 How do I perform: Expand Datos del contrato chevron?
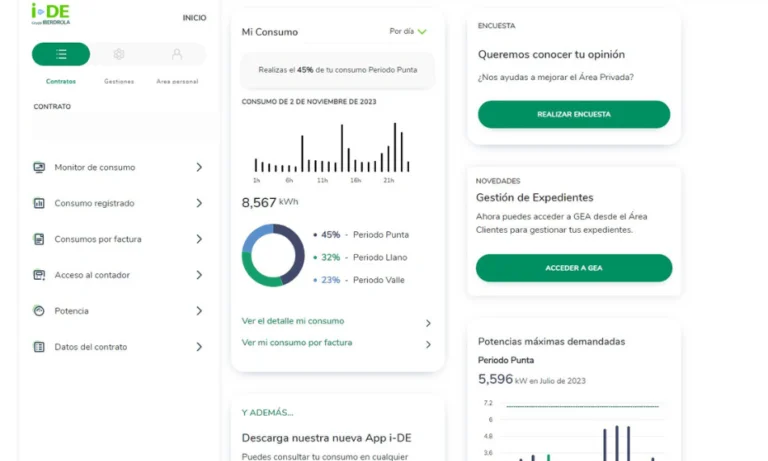pyautogui.click(x=199, y=347)
